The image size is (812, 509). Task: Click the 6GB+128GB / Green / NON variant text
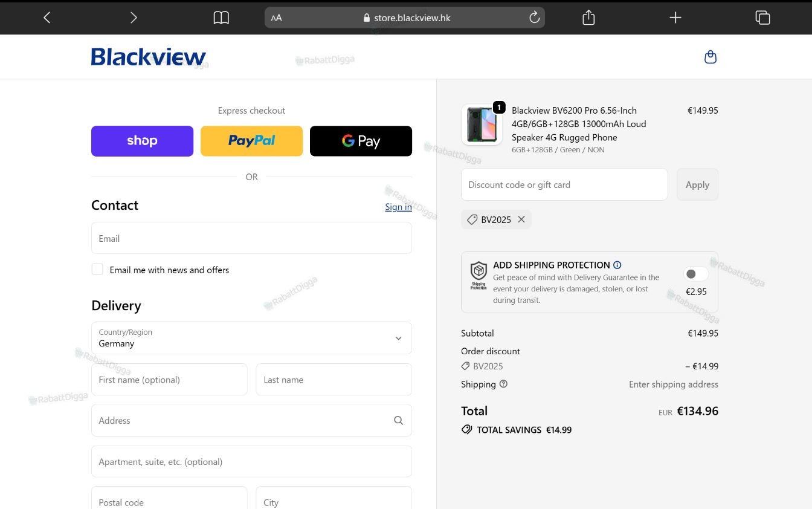click(558, 149)
